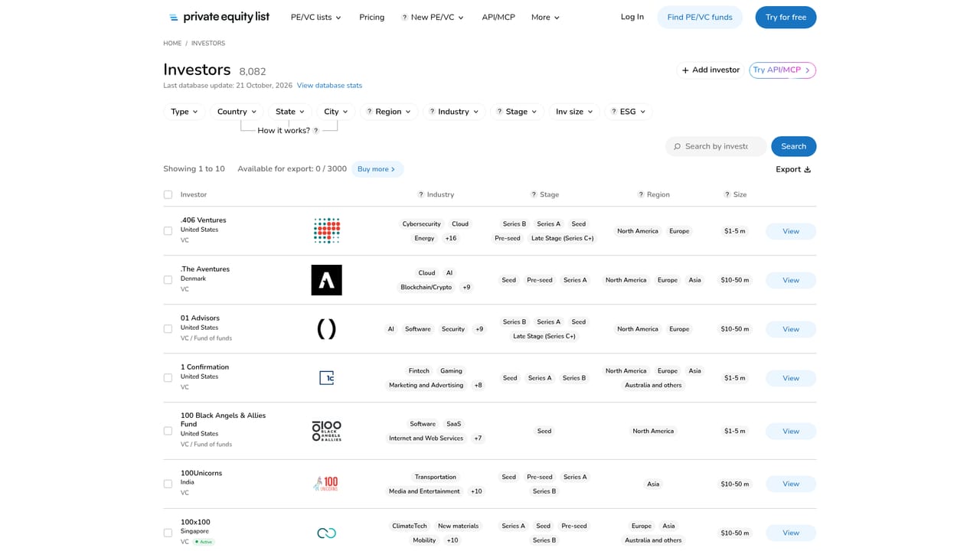This screenshot has height=551, width=980.
Task: Click the Industry column help icon
Action: point(421,194)
